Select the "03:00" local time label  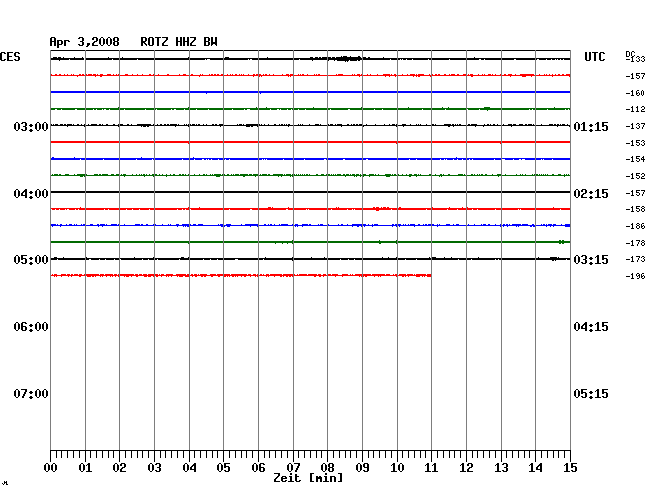point(31,126)
